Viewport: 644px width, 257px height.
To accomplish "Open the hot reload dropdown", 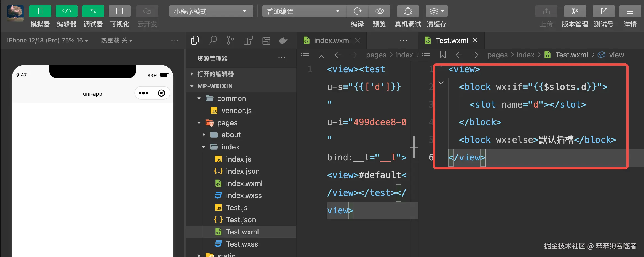I will click(117, 41).
